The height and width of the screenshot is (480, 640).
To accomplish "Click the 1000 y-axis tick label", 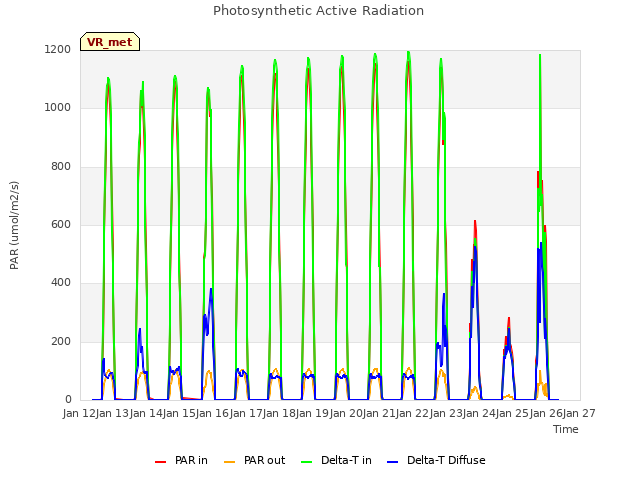I will pos(58,108).
